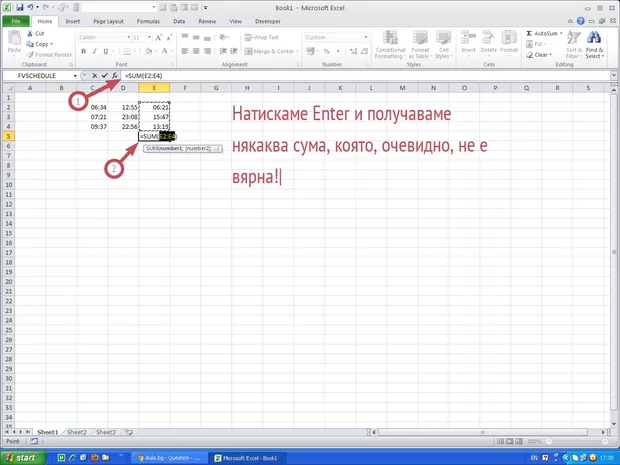Open the Custom number format dropdown
Screen dimensions: 620x465
366,37
